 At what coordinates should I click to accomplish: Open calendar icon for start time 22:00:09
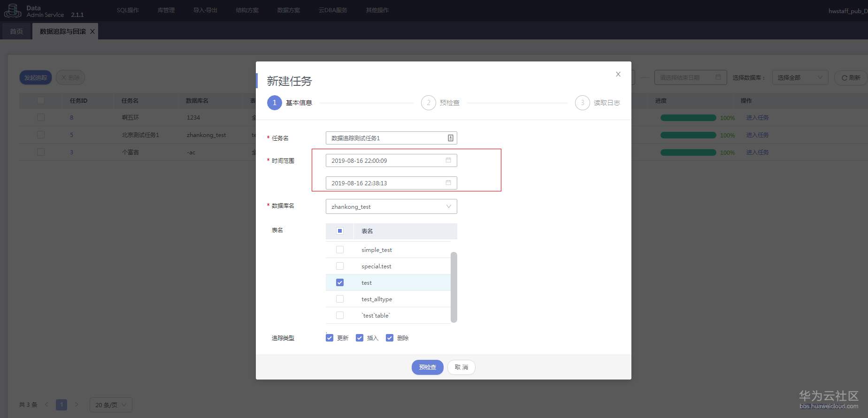pos(448,160)
